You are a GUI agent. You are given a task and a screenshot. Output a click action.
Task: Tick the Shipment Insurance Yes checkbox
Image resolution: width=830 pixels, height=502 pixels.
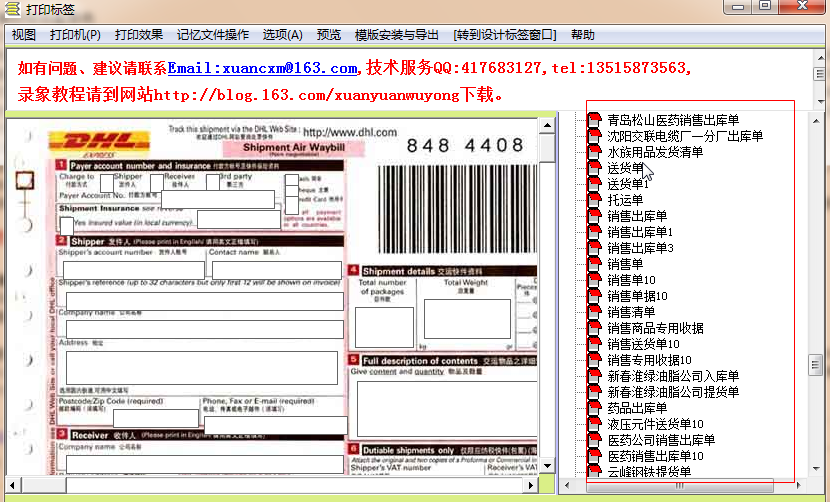(67, 226)
